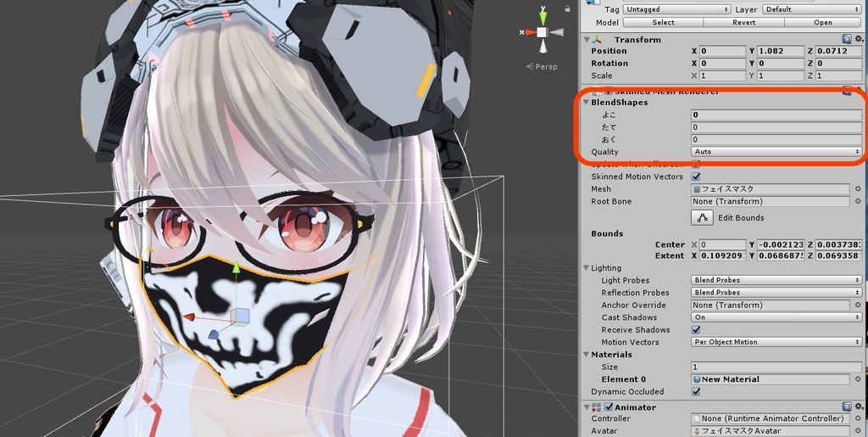This screenshot has height=437, width=868.
Task: Disable the Animator component checkbox
Action: tap(609, 407)
